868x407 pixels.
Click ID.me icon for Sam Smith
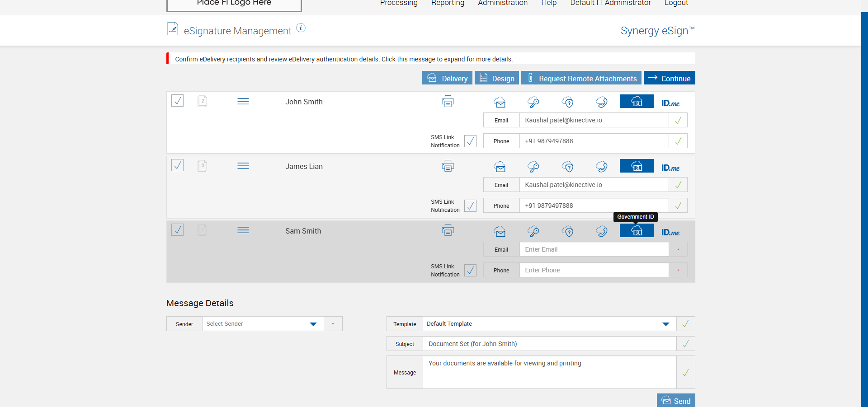pyautogui.click(x=670, y=233)
